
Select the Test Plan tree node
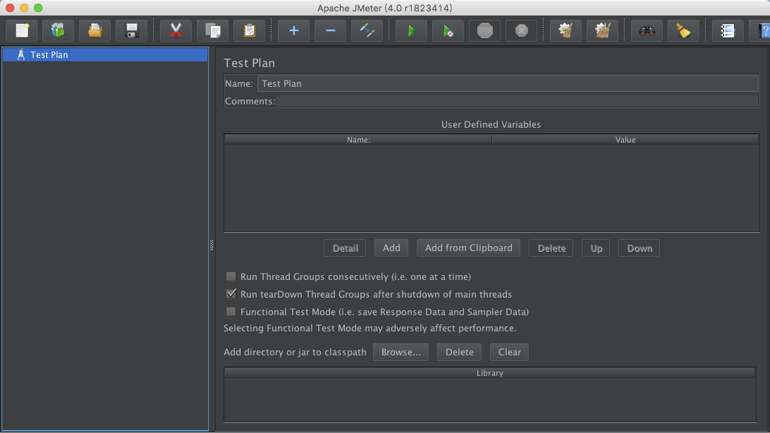click(49, 54)
